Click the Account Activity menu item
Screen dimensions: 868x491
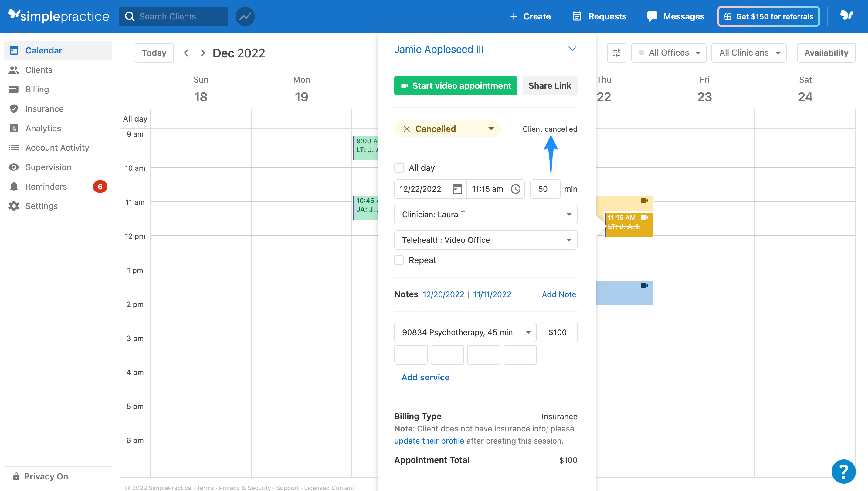click(x=57, y=147)
